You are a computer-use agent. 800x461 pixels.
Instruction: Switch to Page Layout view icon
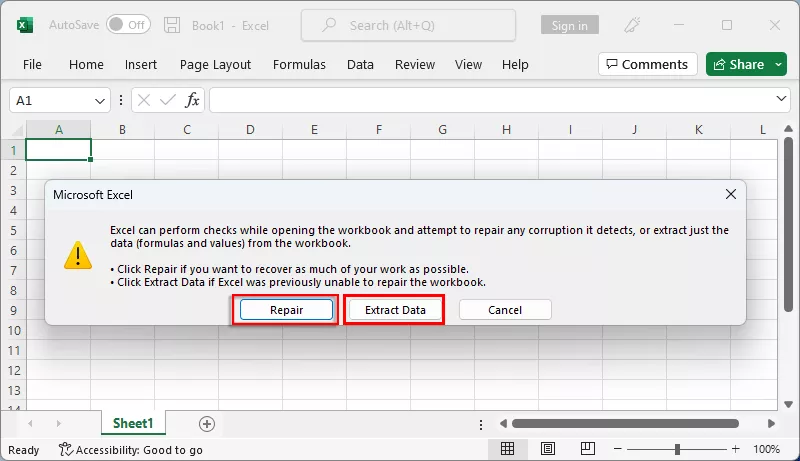(x=548, y=449)
